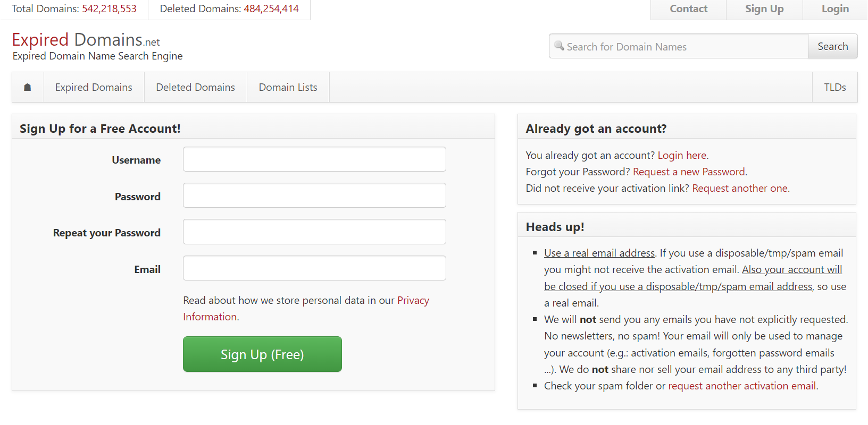868x425 pixels.
Task: Follow the Login here link
Action: click(x=682, y=155)
